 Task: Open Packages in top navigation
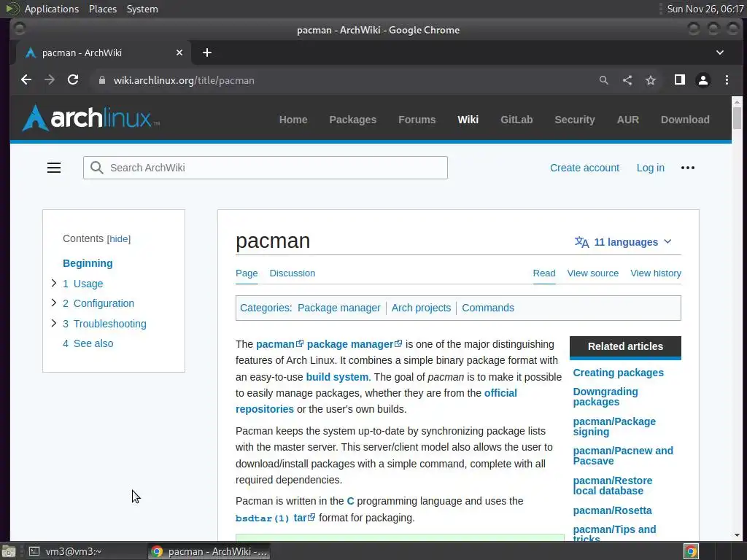pos(352,120)
